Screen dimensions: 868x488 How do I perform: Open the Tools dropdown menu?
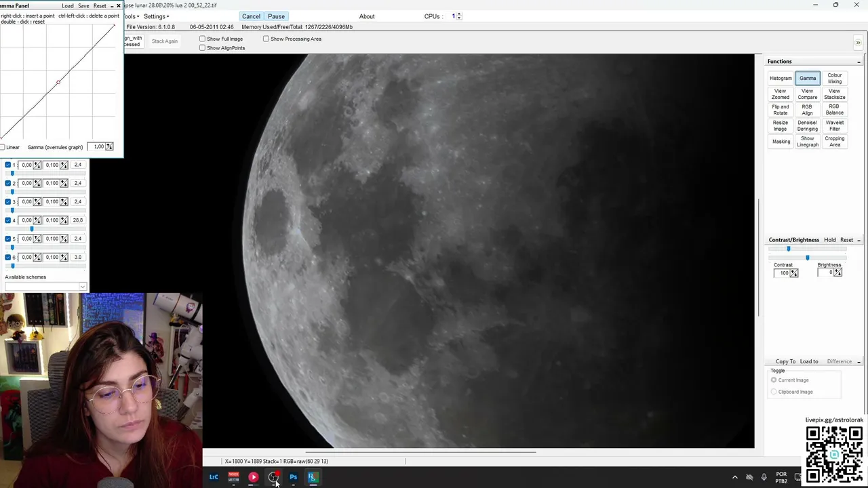[132, 16]
